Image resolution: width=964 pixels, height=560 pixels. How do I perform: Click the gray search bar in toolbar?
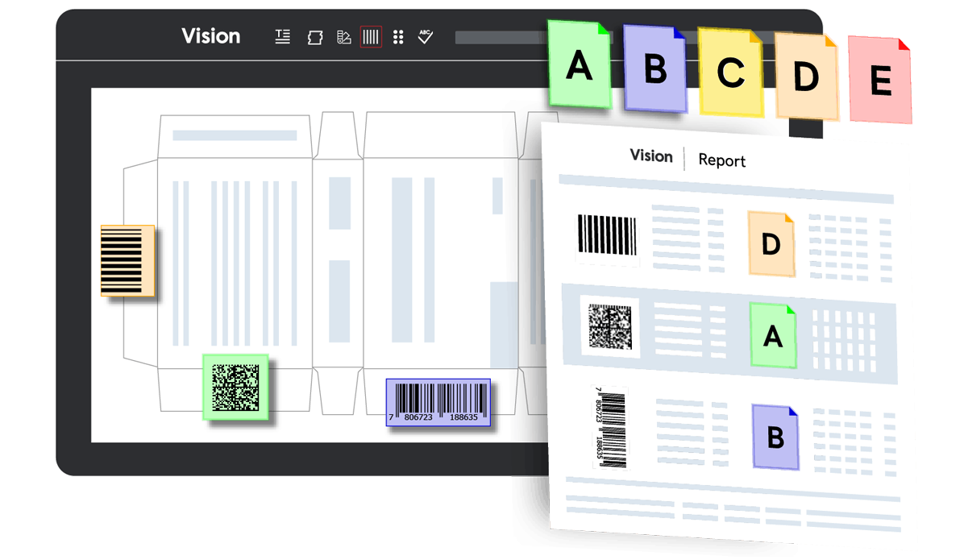[500, 37]
